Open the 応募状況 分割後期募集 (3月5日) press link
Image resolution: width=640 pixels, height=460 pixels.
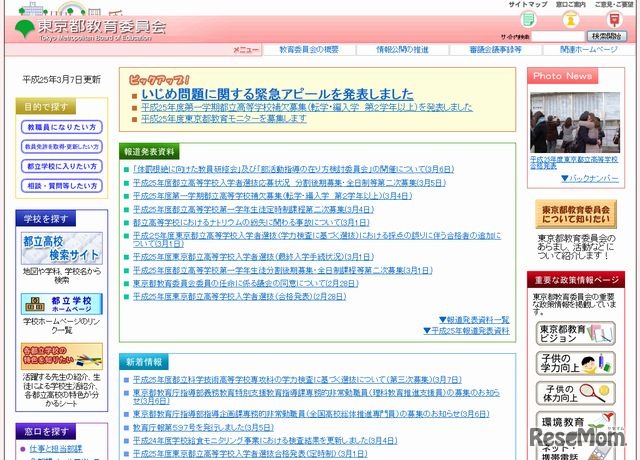coord(289,183)
